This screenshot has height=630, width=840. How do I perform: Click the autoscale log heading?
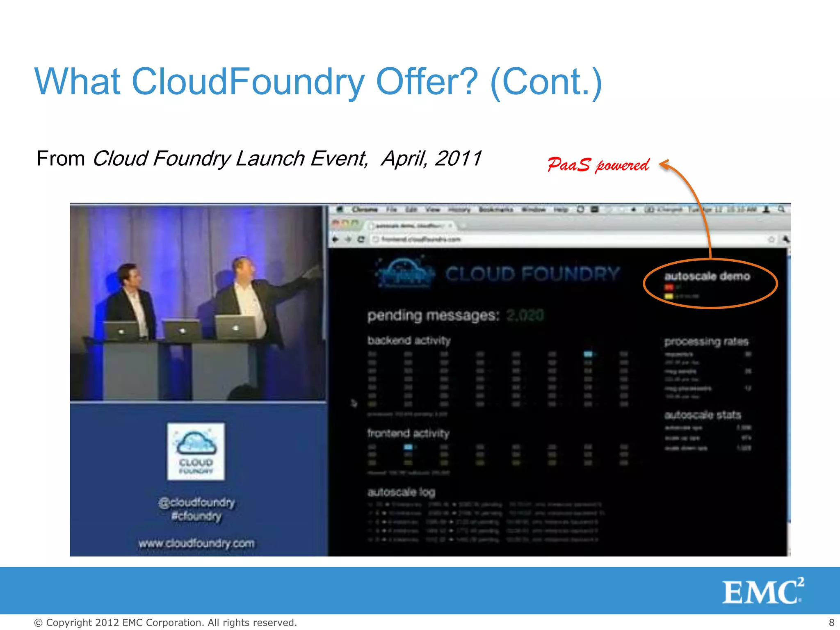point(401,492)
